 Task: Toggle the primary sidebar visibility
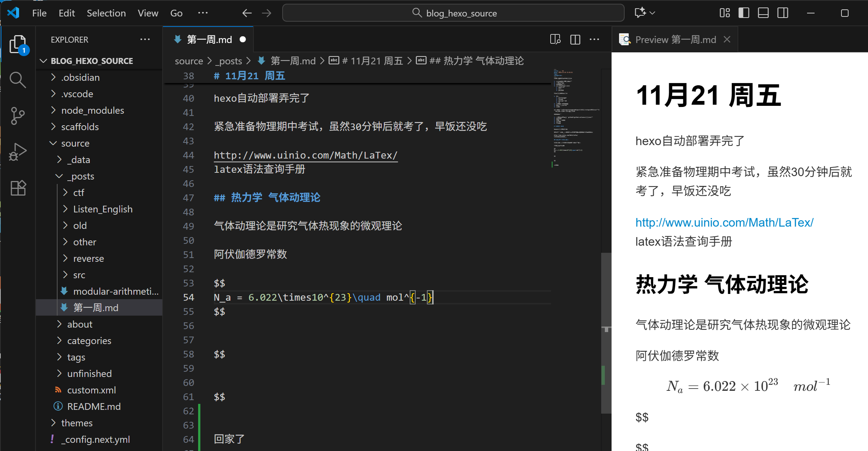pos(744,13)
